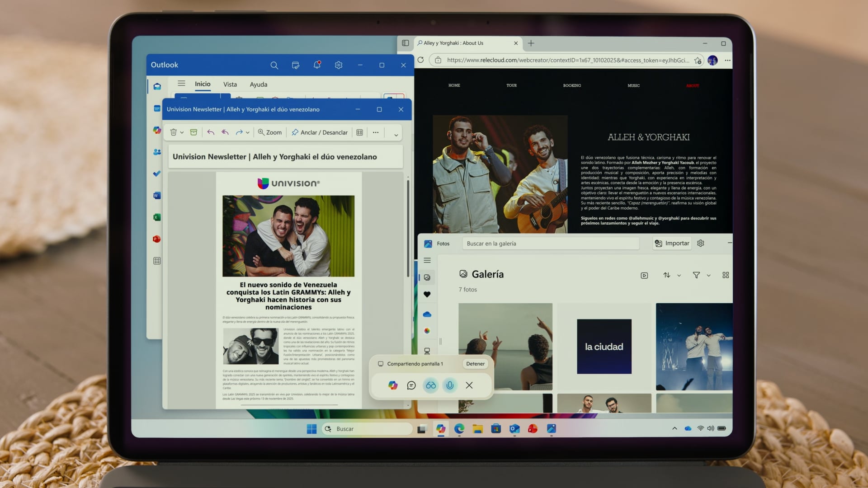Click the Reply All arrow icon
868x488 pixels.
225,132
